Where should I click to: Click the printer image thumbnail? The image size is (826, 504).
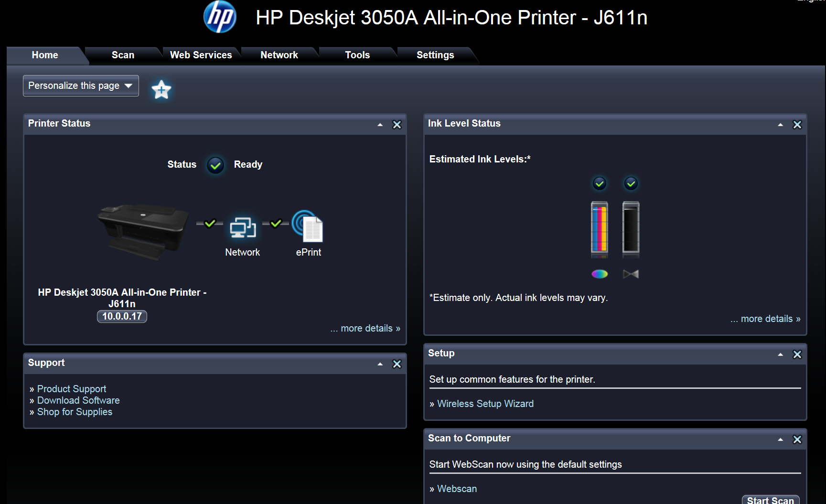tap(143, 231)
